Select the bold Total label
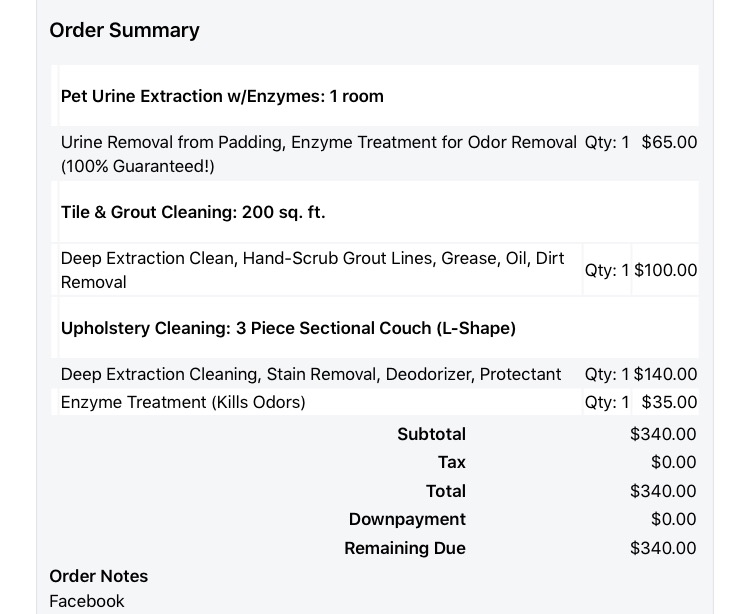 tap(446, 491)
